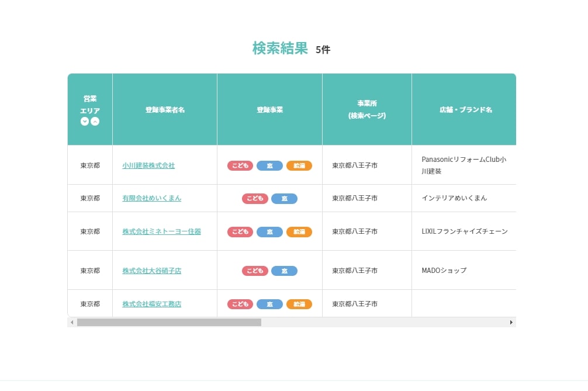
Task: Open 株式会社ミネトーヨー住器 company link
Action: (x=162, y=231)
